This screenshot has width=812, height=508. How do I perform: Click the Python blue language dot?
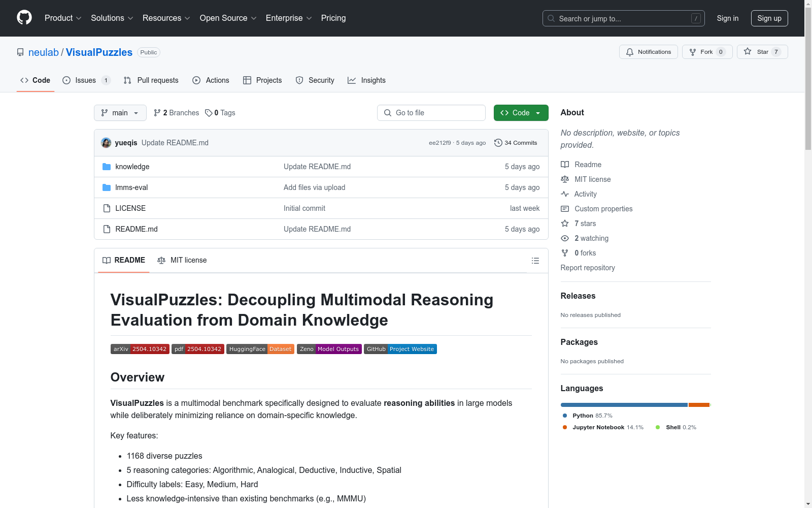point(565,416)
